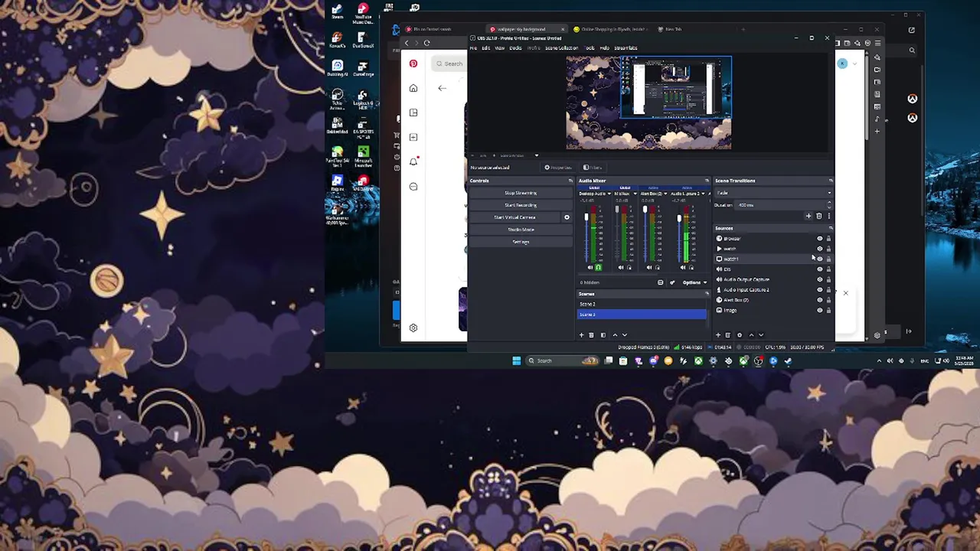This screenshot has width=980, height=551.
Task: Open source Properties button in toolbar
Action: pos(558,168)
